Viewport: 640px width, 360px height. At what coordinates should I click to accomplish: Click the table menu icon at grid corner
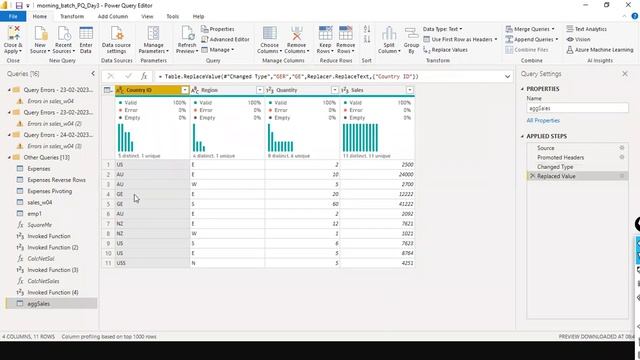pos(108,90)
